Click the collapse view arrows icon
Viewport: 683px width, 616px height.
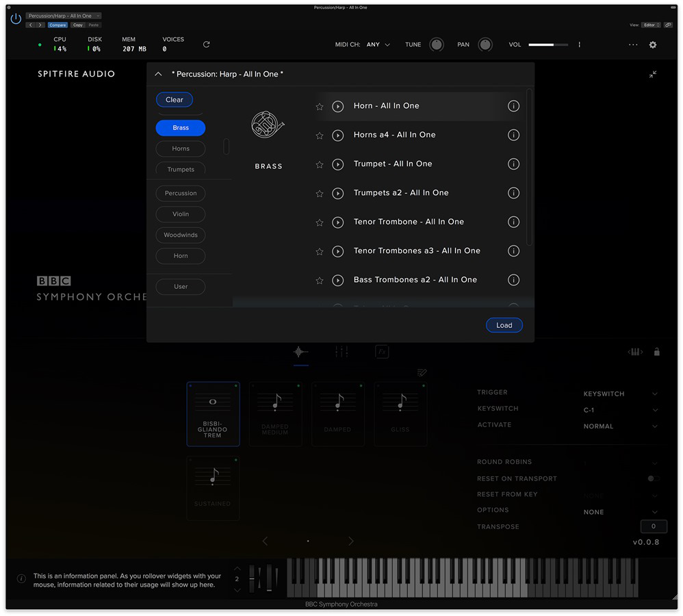[x=652, y=75]
